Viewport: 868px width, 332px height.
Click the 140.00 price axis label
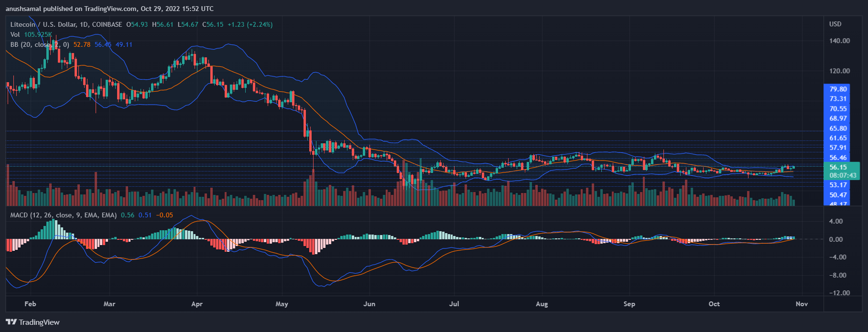[x=839, y=41]
